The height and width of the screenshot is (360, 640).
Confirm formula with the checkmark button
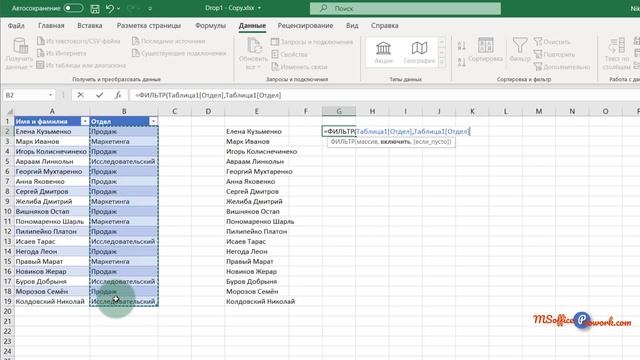pos(100,95)
